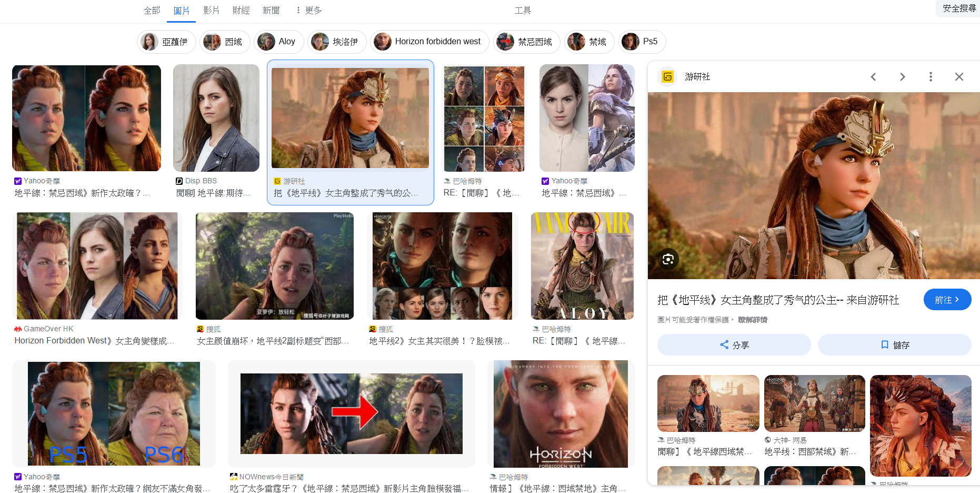Click the GameOver HK source label
The image size is (980, 493).
pyautogui.click(x=48, y=329)
